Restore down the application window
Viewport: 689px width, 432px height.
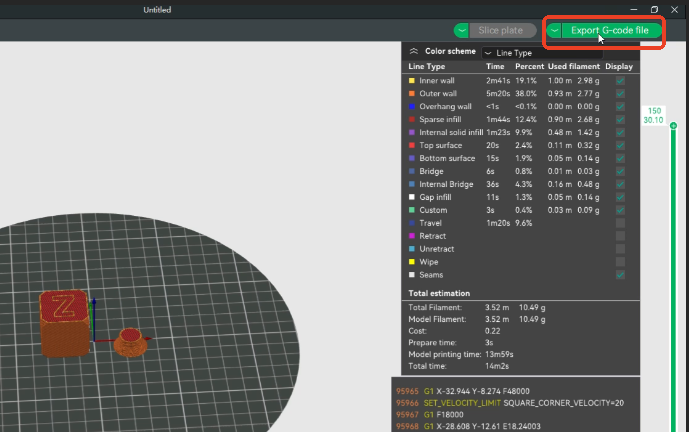click(x=654, y=10)
